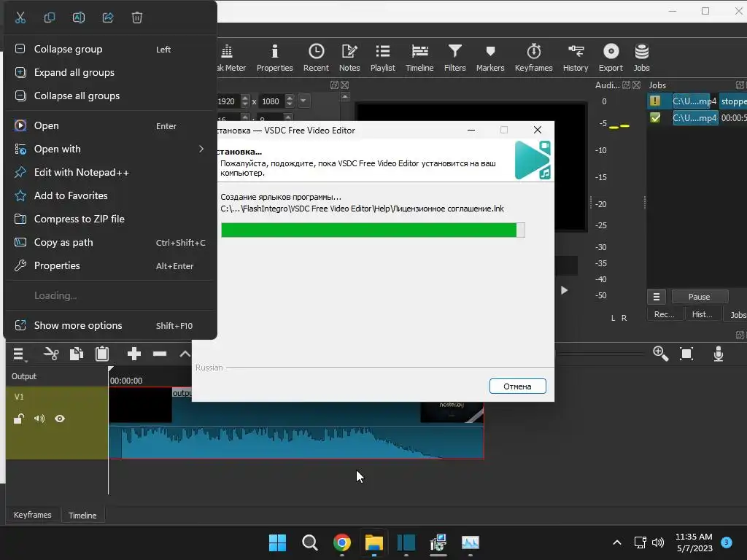
Task: Click the Export toolbar button
Action: [x=611, y=58]
